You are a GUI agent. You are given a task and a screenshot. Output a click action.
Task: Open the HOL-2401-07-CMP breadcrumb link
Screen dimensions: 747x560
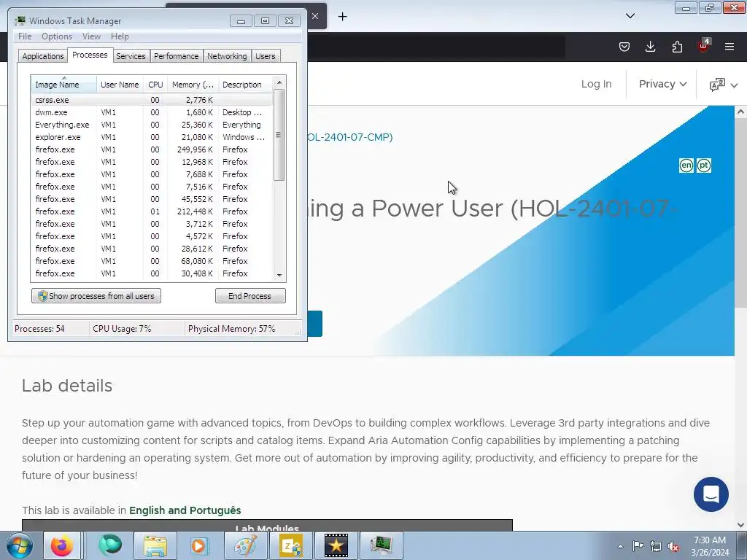click(350, 137)
